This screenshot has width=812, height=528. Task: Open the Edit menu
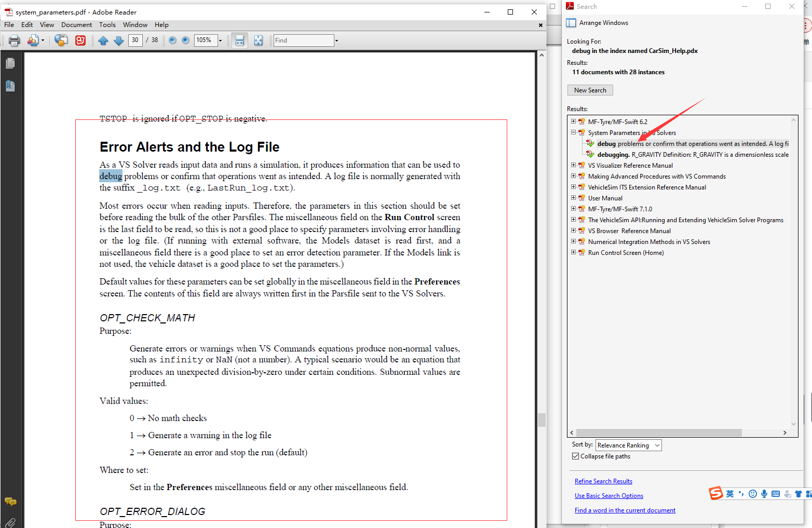(x=27, y=25)
